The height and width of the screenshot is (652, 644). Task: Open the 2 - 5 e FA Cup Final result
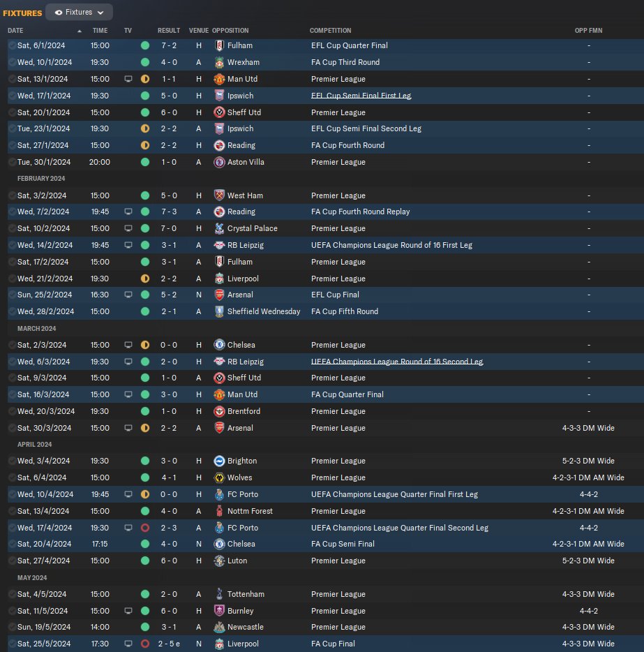169,644
